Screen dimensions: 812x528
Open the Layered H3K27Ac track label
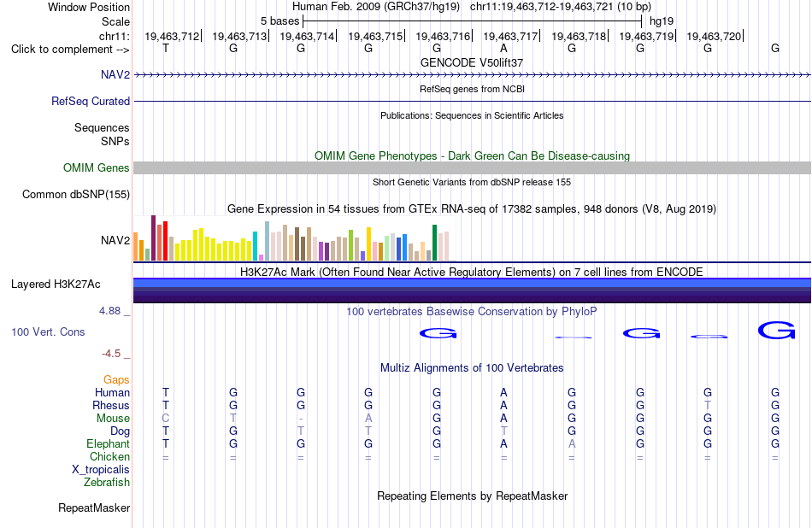coord(56,284)
